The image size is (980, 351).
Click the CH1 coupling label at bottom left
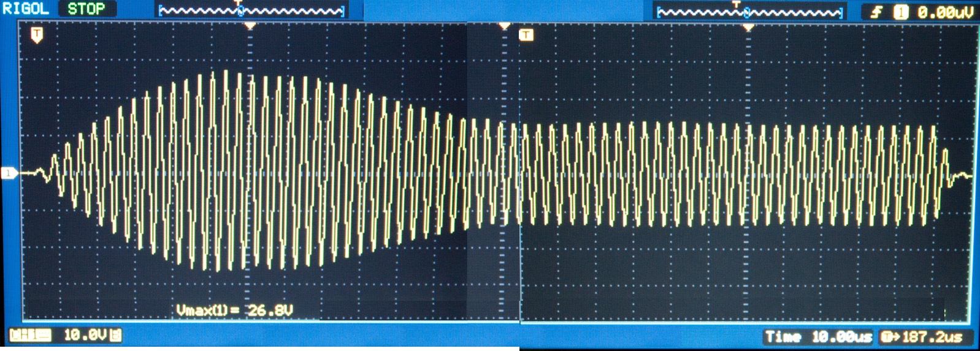pos(30,335)
